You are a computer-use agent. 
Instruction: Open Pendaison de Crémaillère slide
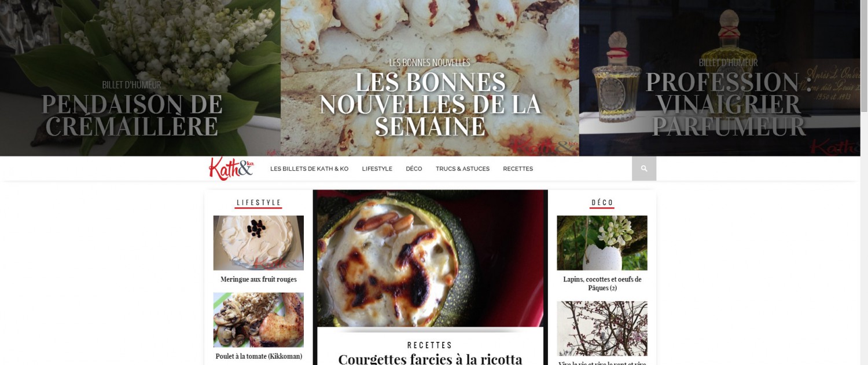[x=132, y=115]
